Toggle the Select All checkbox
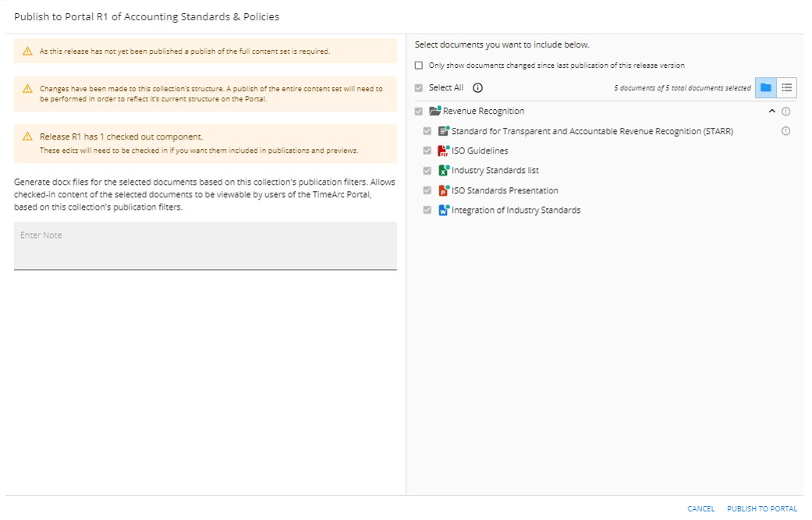Screen dimensions: 812x520 [420, 88]
